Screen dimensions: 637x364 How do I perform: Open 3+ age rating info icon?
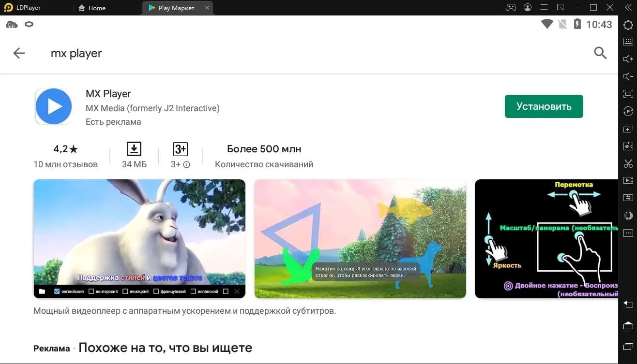point(187,164)
